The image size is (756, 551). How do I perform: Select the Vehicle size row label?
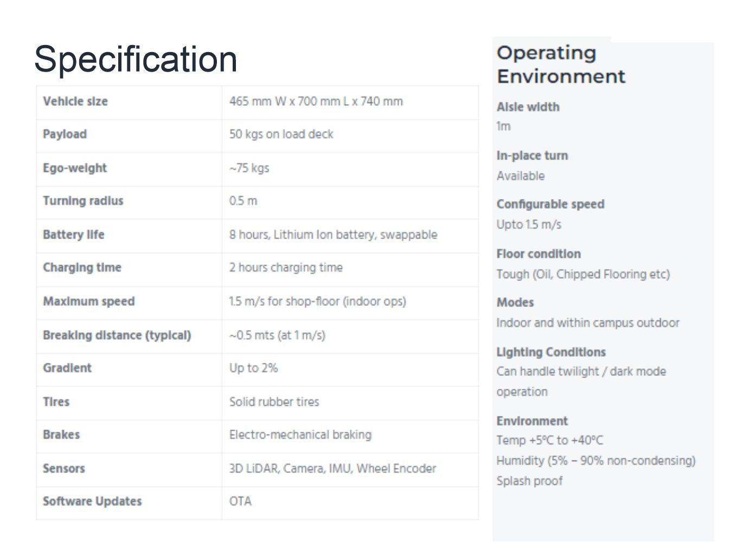[75, 101]
